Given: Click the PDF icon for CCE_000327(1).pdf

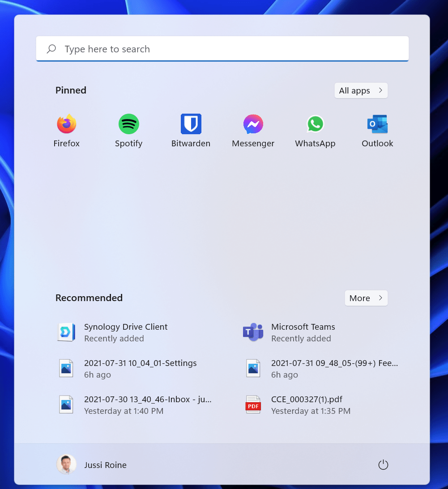Looking at the screenshot, I should click(x=253, y=404).
